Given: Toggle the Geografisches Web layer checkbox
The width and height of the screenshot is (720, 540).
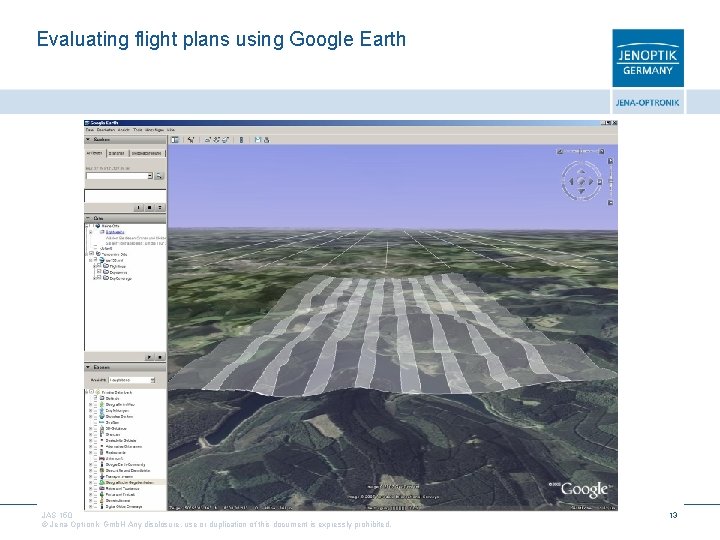Looking at the screenshot, I should pos(96,405).
